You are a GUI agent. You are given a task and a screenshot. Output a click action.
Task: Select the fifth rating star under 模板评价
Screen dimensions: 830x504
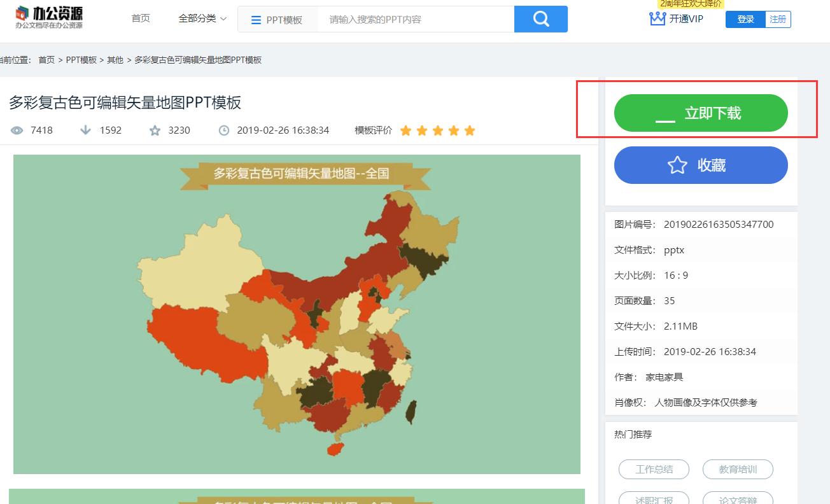tap(469, 130)
